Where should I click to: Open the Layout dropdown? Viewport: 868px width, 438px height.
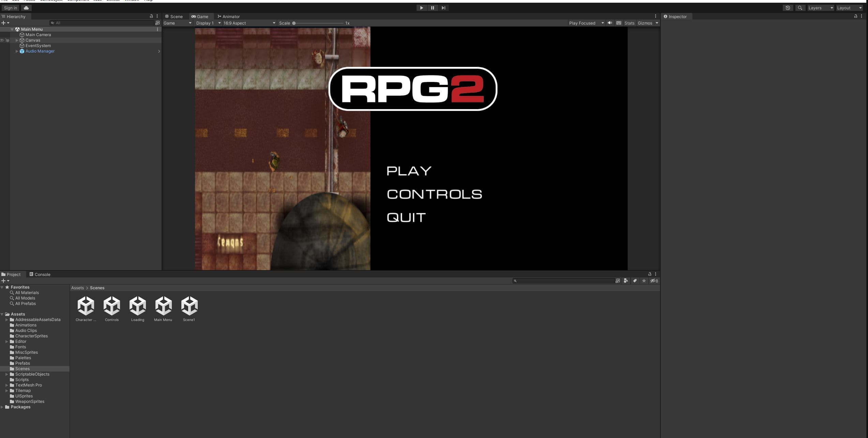click(849, 8)
